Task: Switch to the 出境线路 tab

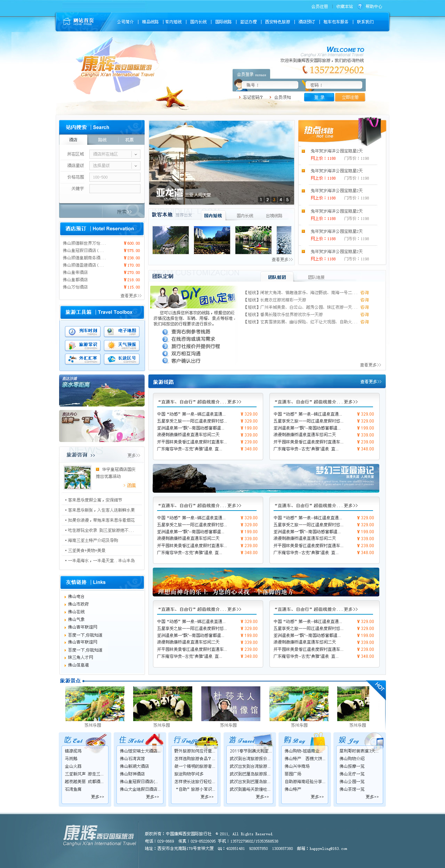Action: [274, 216]
